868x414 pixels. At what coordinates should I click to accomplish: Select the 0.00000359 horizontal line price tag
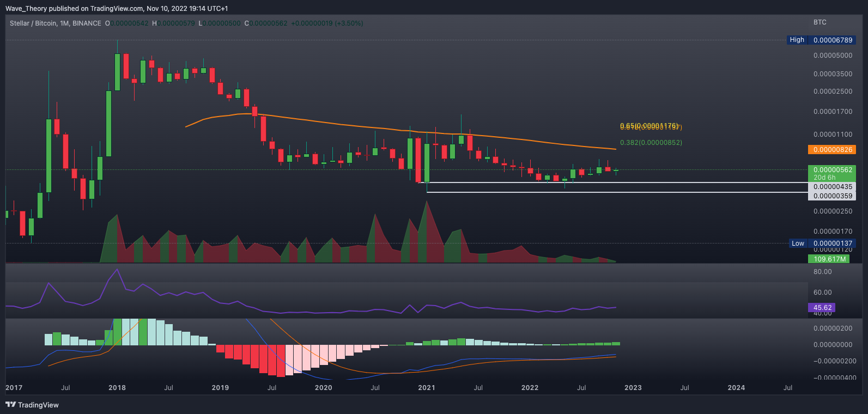pyautogui.click(x=832, y=196)
